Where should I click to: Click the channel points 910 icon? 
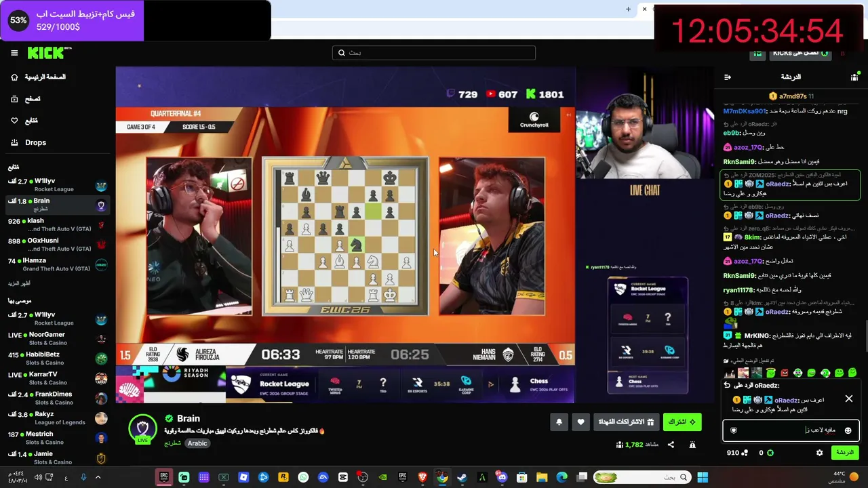(745, 453)
